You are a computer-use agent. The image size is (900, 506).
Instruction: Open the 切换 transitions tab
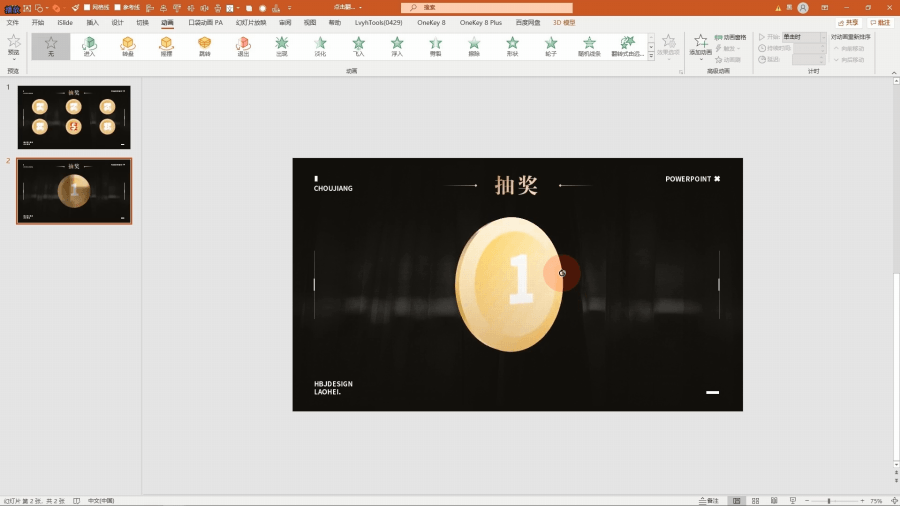pyautogui.click(x=142, y=22)
